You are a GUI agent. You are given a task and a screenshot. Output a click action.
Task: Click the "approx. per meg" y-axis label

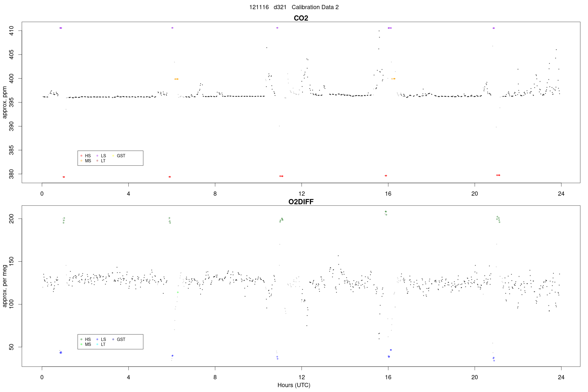tap(5, 286)
